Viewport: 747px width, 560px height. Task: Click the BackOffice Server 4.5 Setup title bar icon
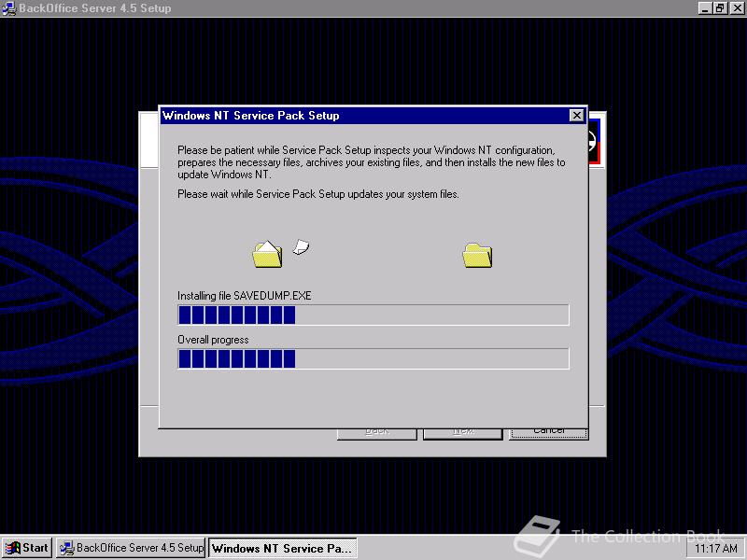(x=8, y=8)
